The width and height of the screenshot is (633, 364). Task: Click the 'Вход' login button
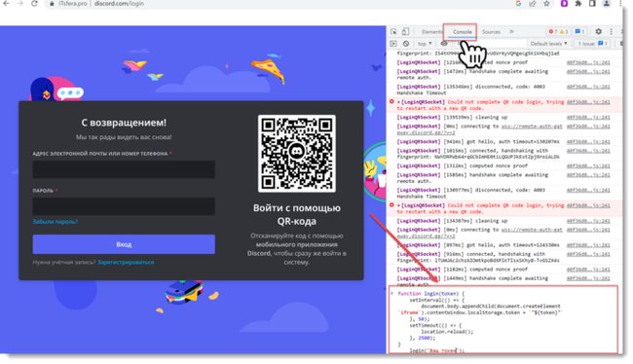(124, 244)
